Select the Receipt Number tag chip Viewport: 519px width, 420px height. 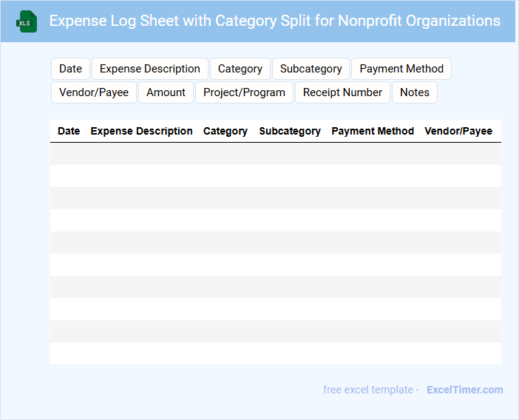(342, 92)
